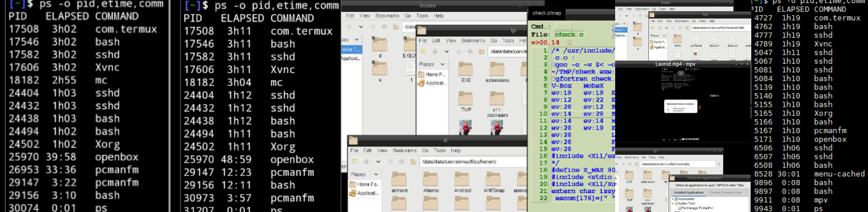The height and width of the screenshot is (212, 868).
Task: Open left image thumbnail in ip window beside editor
Action: [x=465, y=127]
